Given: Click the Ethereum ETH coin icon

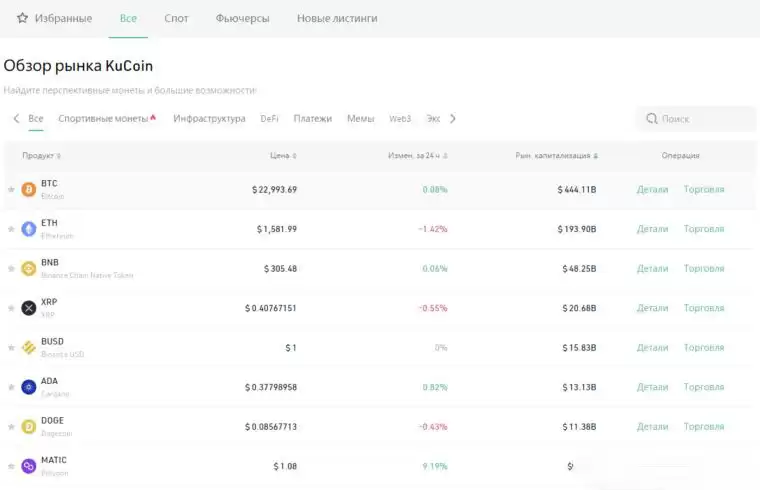Looking at the screenshot, I should coord(28,229).
